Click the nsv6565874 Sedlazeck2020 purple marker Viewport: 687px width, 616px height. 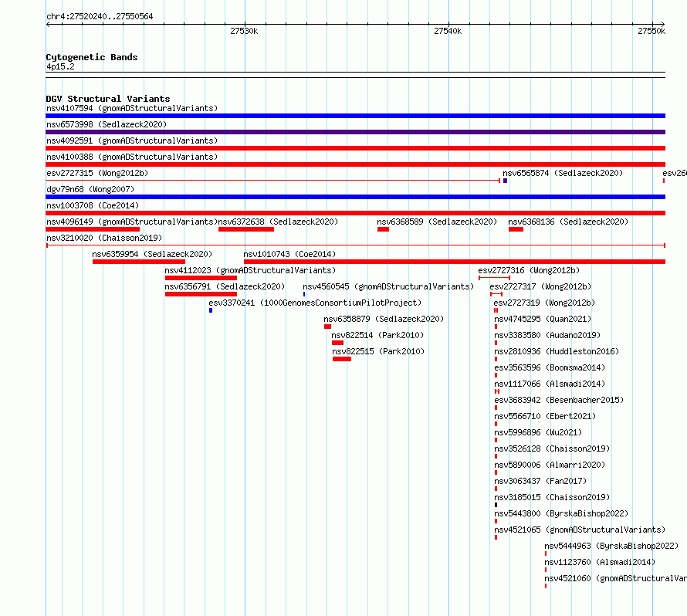[x=505, y=181]
